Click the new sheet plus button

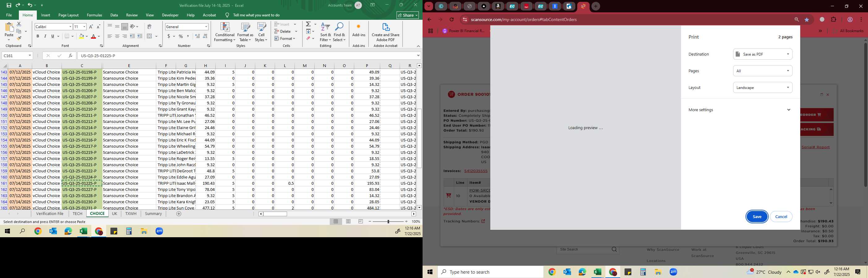pos(179,214)
